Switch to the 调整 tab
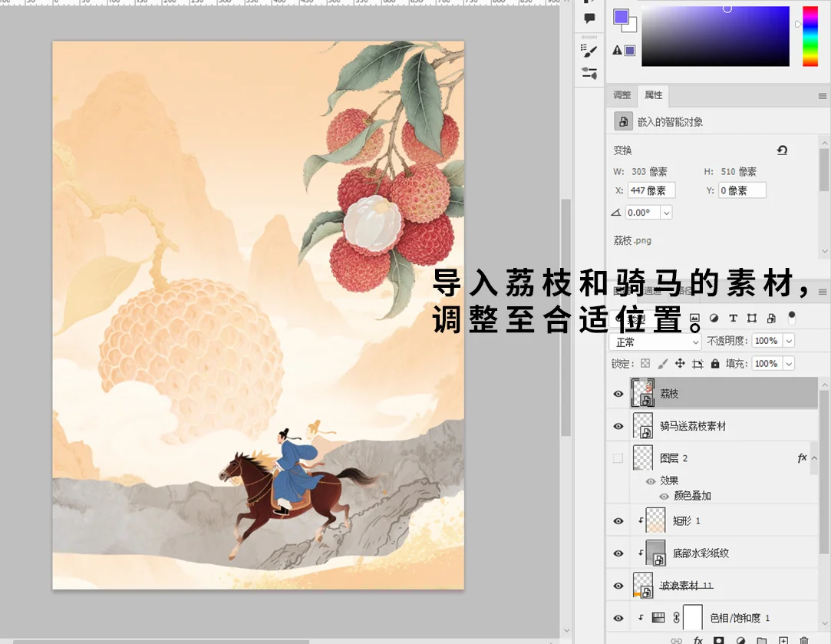Image resolution: width=831 pixels, height=644 pixels. [x=622, y=95]
